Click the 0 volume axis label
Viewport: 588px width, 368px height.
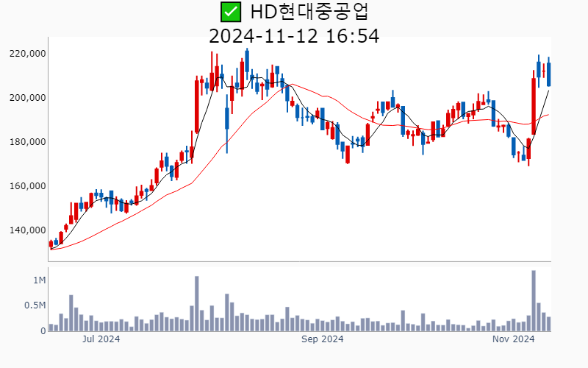pyautogui.click(x=43, y=330)
